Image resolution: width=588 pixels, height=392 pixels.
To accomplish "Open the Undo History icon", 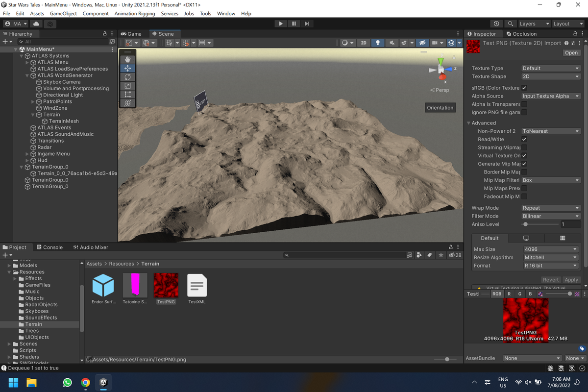I will tap(496, 24).
